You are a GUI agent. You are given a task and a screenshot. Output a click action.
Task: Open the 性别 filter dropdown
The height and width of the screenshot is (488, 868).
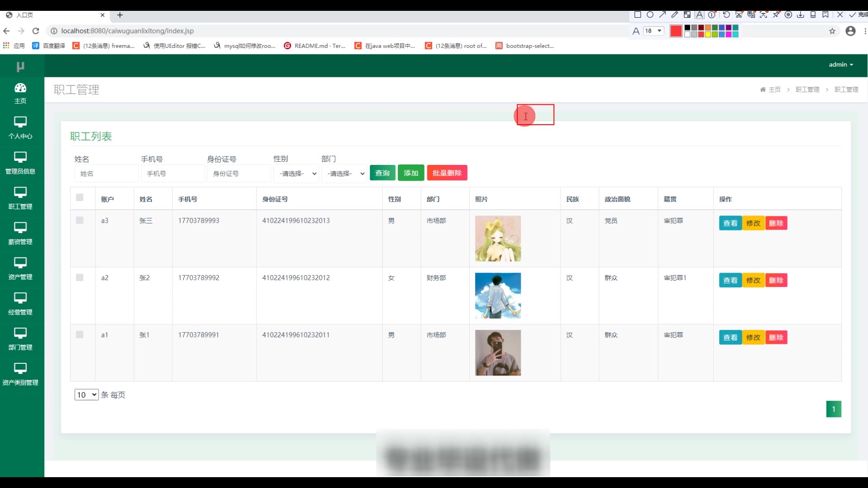coord(297,174)
